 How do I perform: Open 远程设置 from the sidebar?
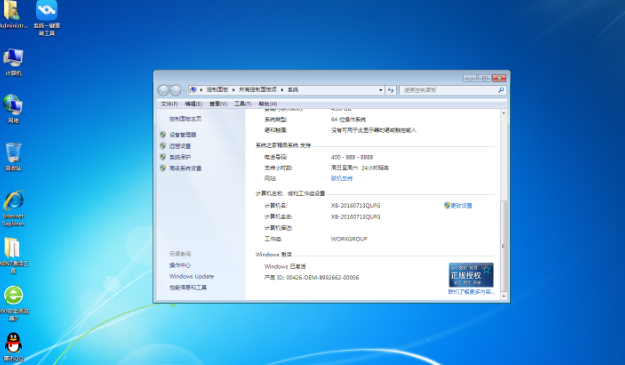tap(180, 146)
